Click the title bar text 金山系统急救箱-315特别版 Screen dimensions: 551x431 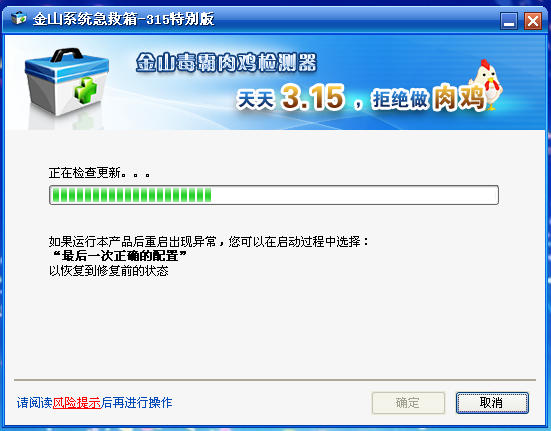[x=124, y=19]
